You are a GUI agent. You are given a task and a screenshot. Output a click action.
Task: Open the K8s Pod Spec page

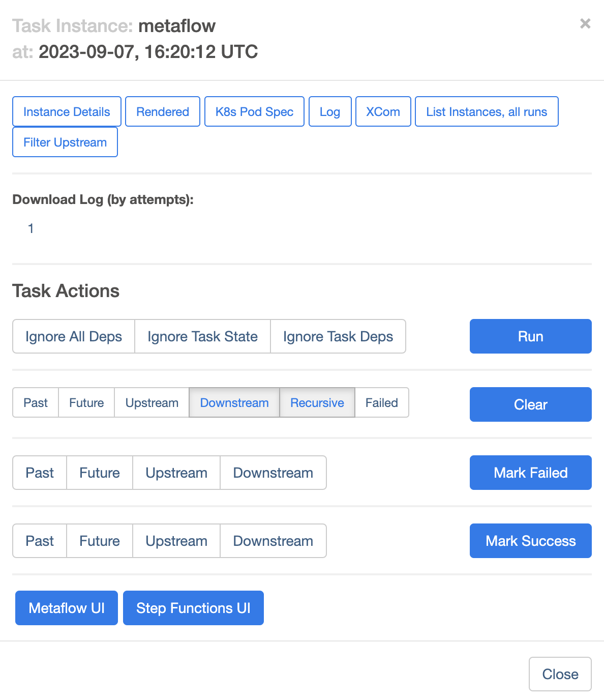pyautogui.click(x=254, y=111)
